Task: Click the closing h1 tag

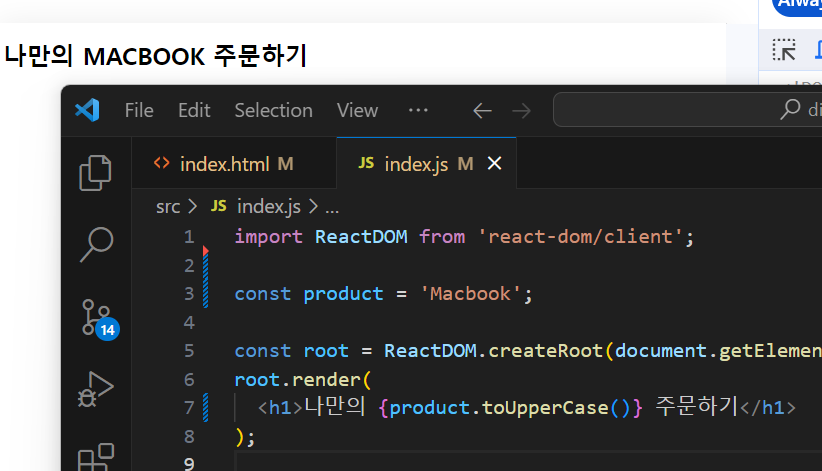Action: click(768, 408)
